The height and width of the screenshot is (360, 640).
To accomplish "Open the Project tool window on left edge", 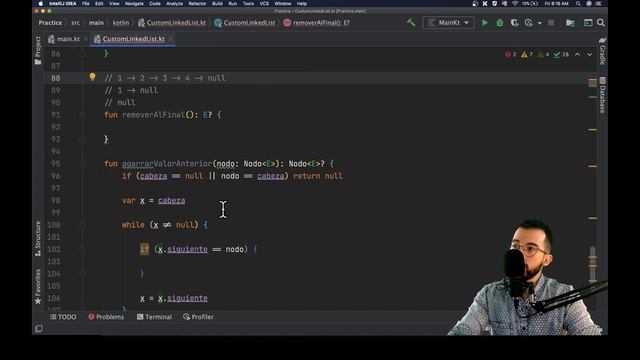I will point(38,51).
